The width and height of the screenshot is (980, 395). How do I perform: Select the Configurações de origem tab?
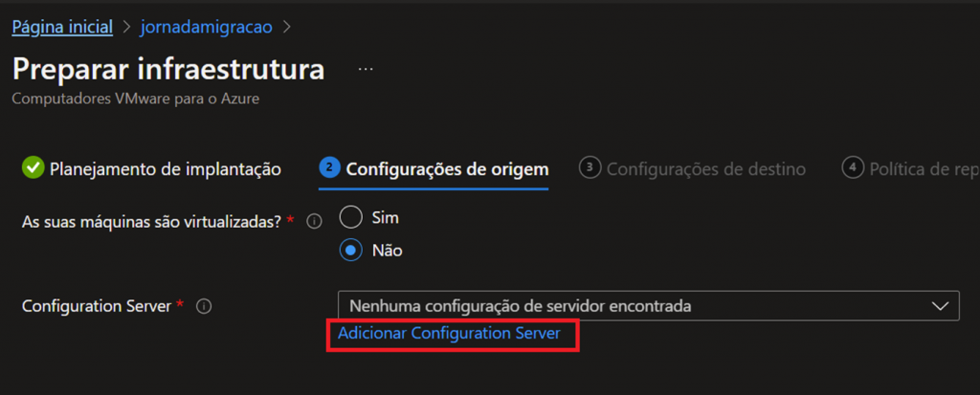pos(446,169)
